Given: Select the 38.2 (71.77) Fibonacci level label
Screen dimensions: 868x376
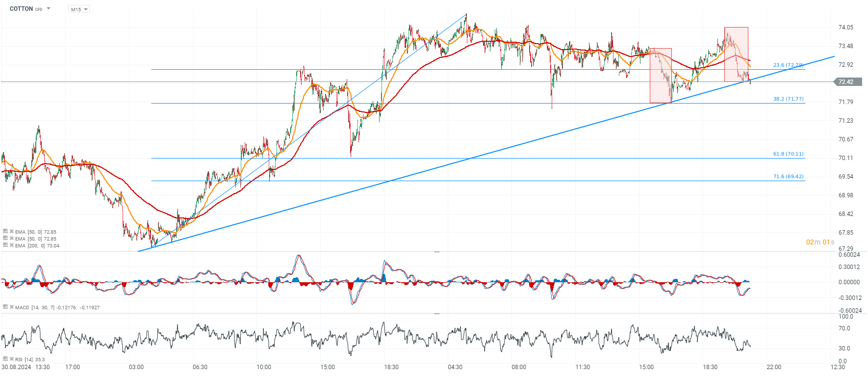Looking at the screenshot, I should coord(789,99).
